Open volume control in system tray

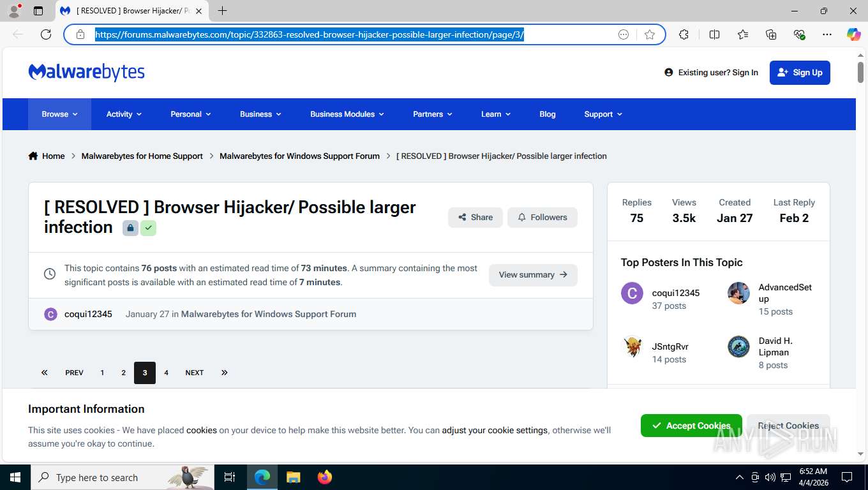coord(770,477)
